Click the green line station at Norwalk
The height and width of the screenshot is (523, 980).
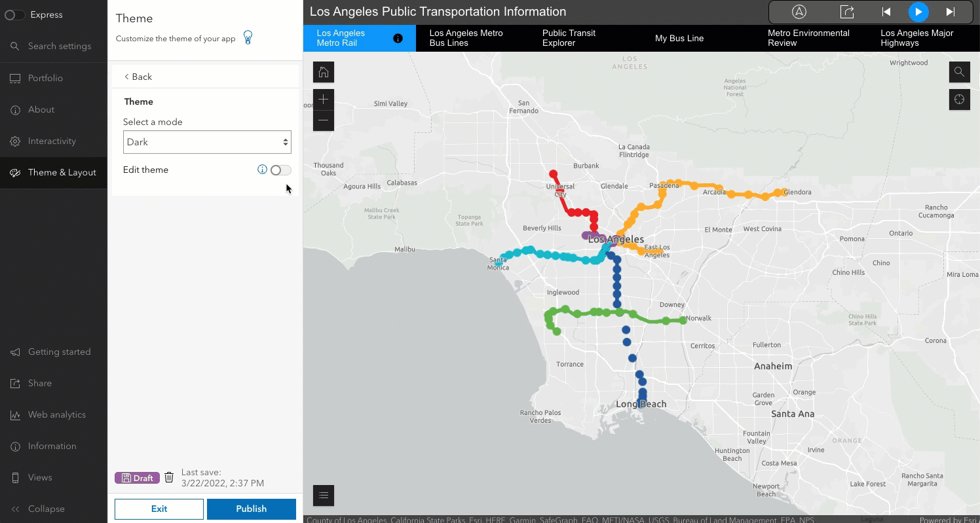point(683,320)
